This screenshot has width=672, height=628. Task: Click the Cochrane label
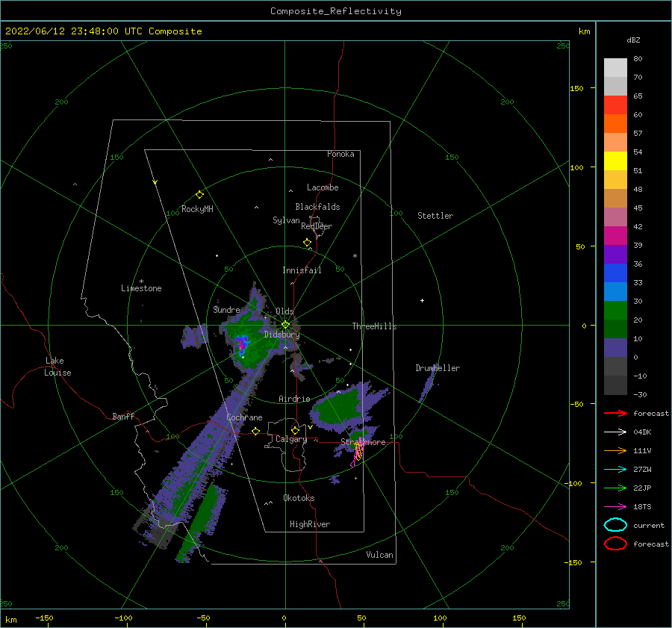(x=244, y=417)
